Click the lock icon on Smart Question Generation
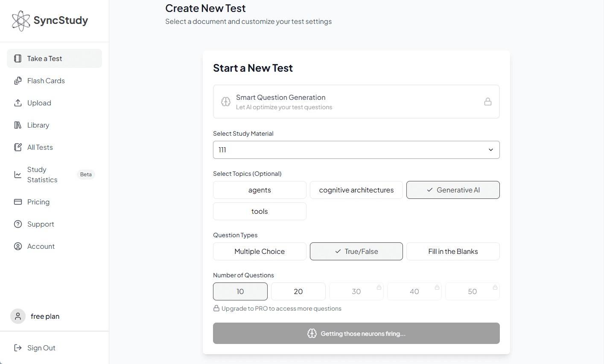Screen dimensions: 604x364 487,102
